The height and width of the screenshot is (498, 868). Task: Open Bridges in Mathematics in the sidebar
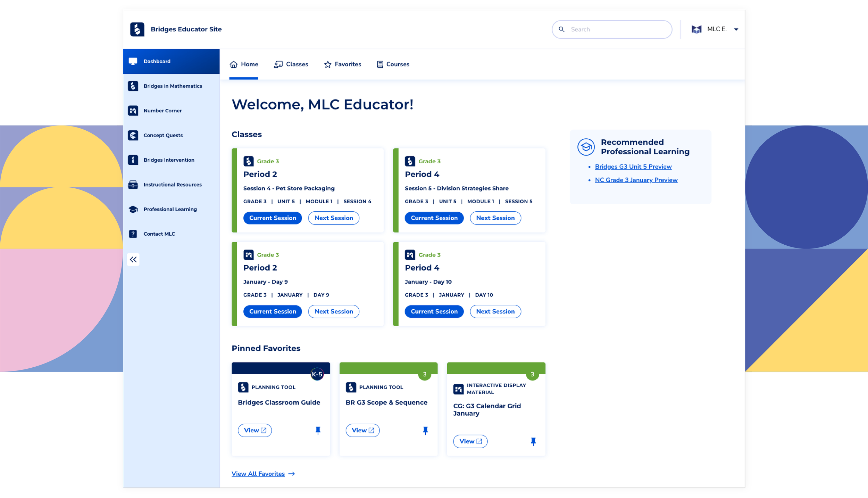(173, 86)
